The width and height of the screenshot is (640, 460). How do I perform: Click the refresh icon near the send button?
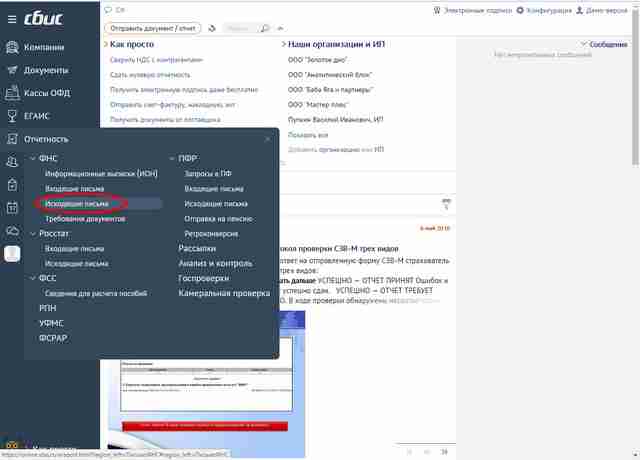point(212,29)
